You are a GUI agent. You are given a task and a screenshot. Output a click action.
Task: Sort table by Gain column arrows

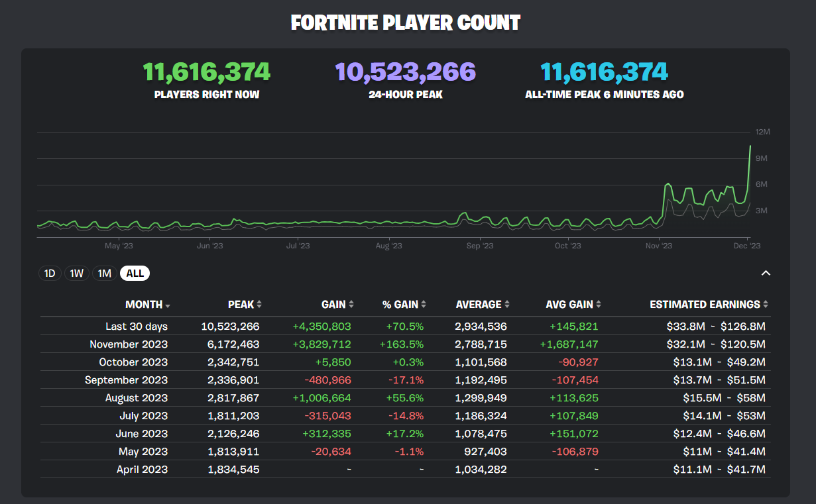(x=351, y=305)
